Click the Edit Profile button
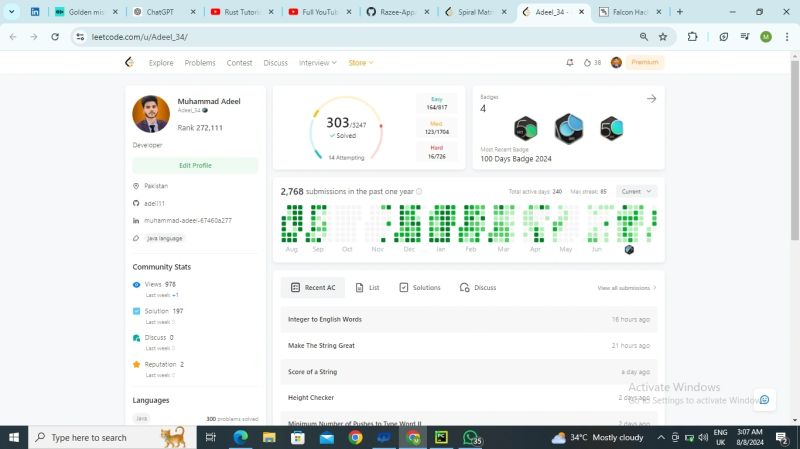This screenshot has width=800, height=449. pos(195,165)
